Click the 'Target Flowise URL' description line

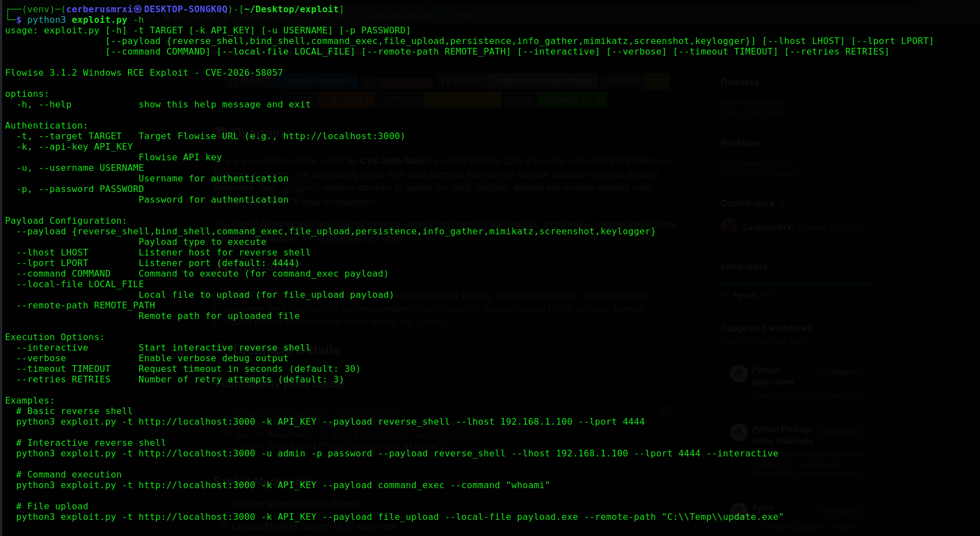(x=272, y=136)
